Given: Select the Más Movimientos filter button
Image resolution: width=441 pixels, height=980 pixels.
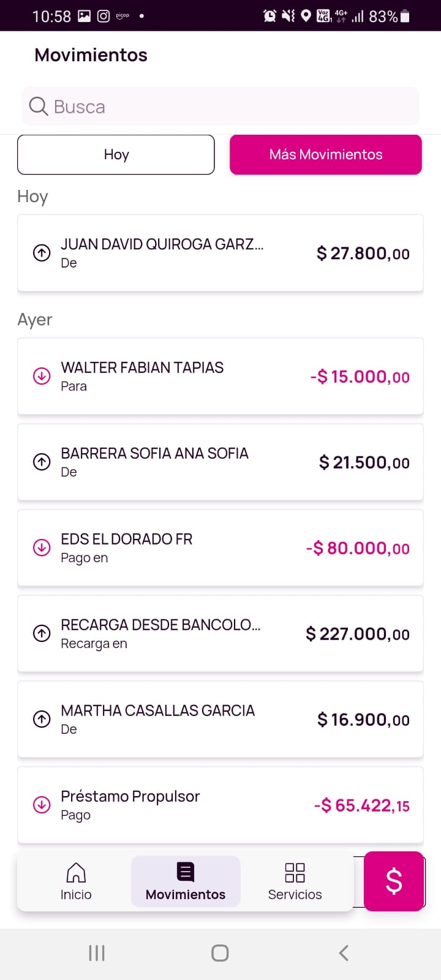Looking at the screenshot, I should tap(326, 154).
